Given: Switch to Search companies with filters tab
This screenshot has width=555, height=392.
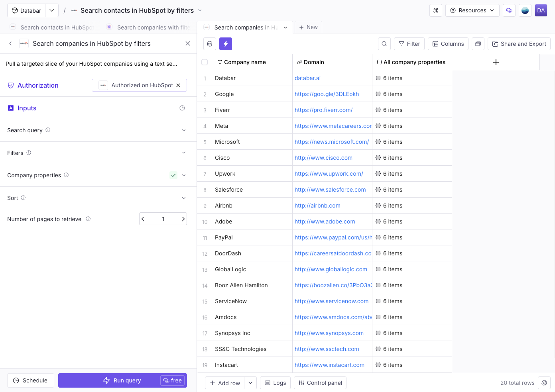Looking at the screenshot, I should click(x=148, y=27).
